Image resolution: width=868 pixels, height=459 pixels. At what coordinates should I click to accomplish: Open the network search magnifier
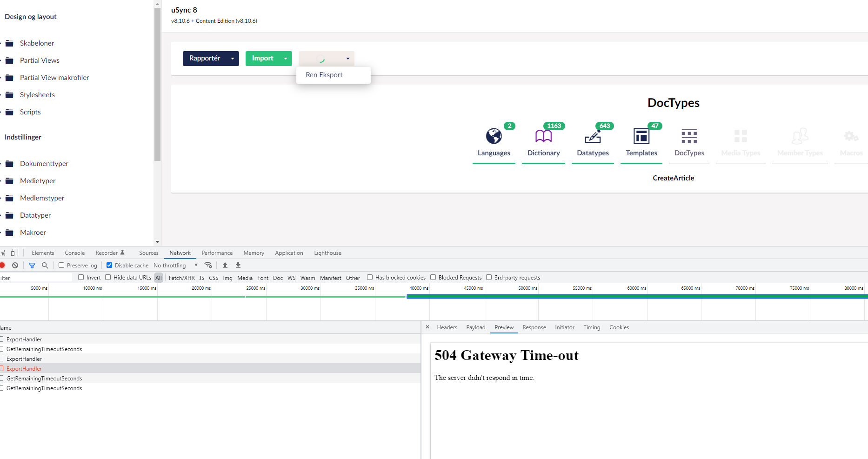click(45, 266)
